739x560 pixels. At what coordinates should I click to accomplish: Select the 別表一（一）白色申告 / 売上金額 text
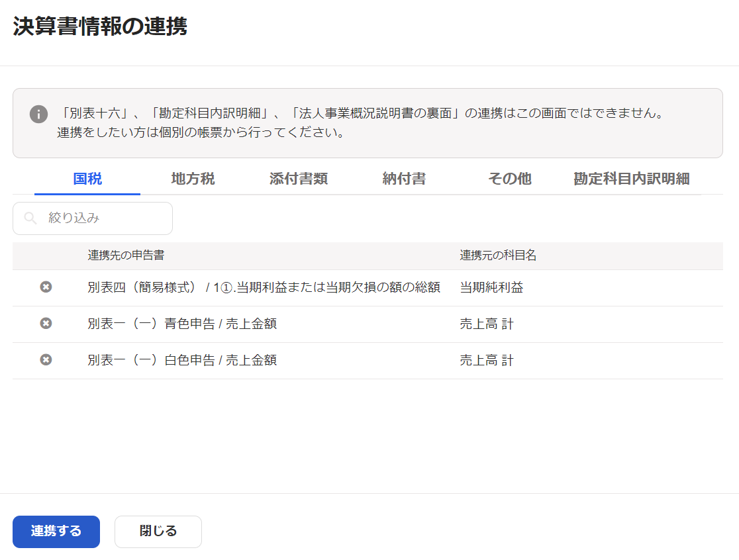tap(182, 360)
